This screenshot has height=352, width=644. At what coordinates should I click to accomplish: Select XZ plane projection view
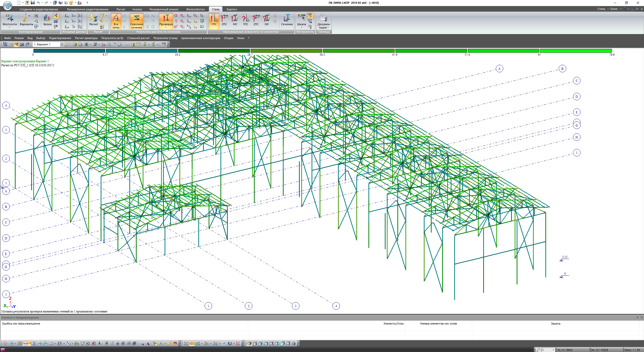click(x=198, y=343)
